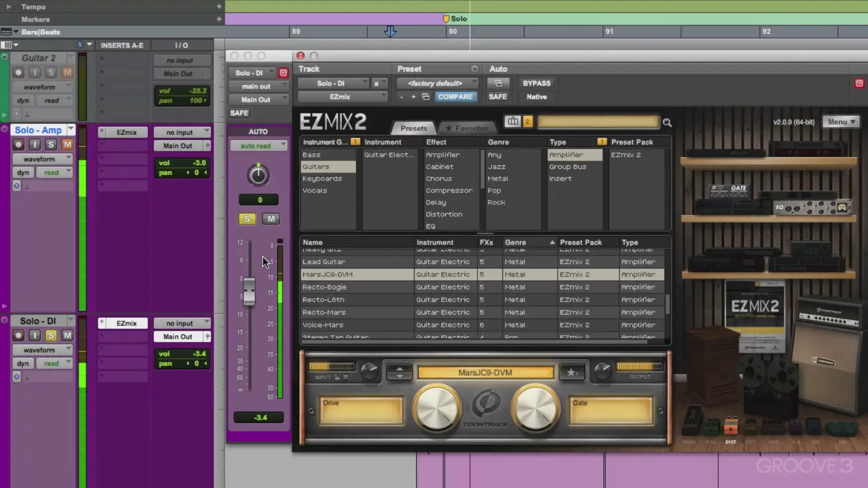Unmute the Solo - Amp track

pos(67,144)
